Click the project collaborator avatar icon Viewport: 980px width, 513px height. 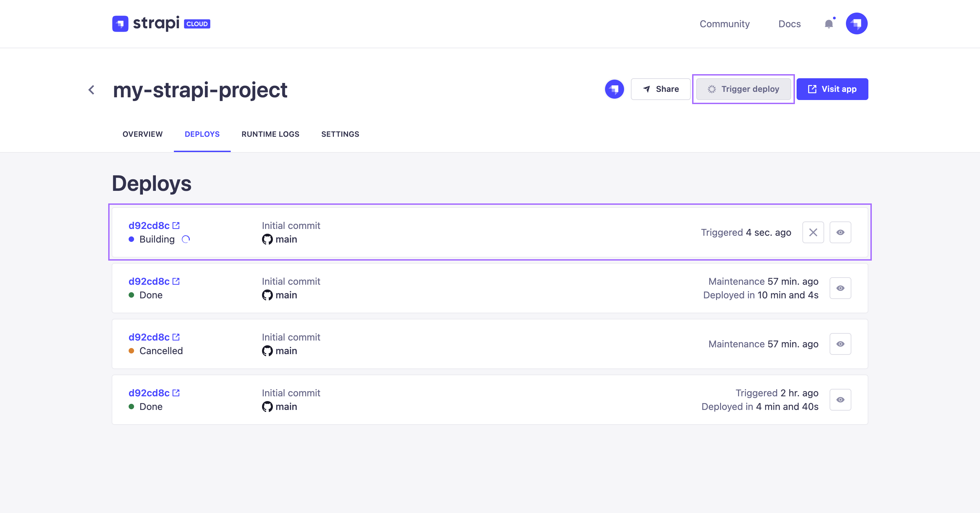pos(614,89)
